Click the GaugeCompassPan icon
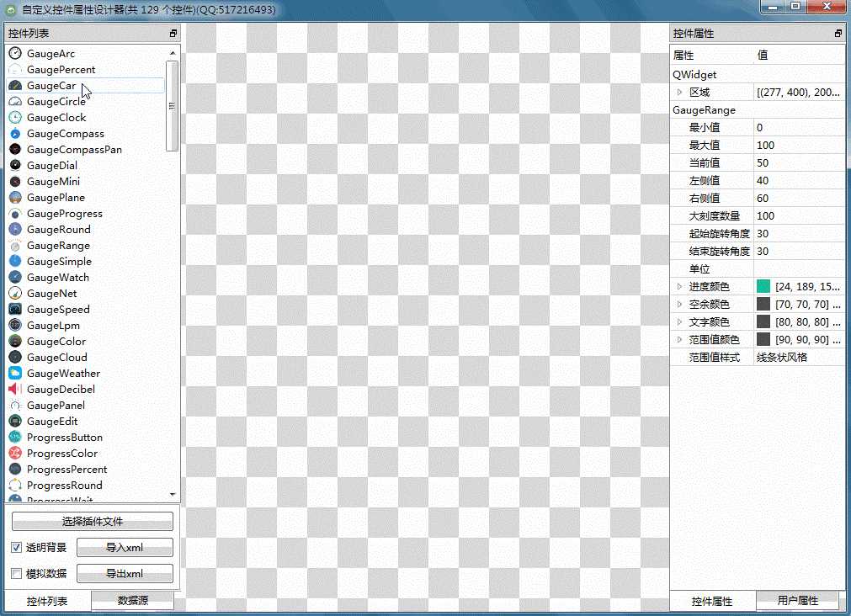The image size is (851, 616). pos(15,149)
